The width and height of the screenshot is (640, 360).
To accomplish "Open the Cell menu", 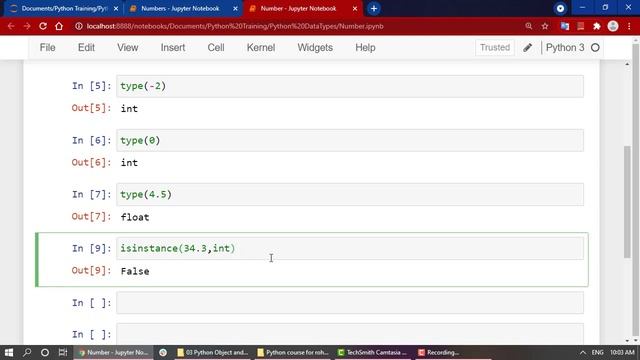I will (216, 48).
